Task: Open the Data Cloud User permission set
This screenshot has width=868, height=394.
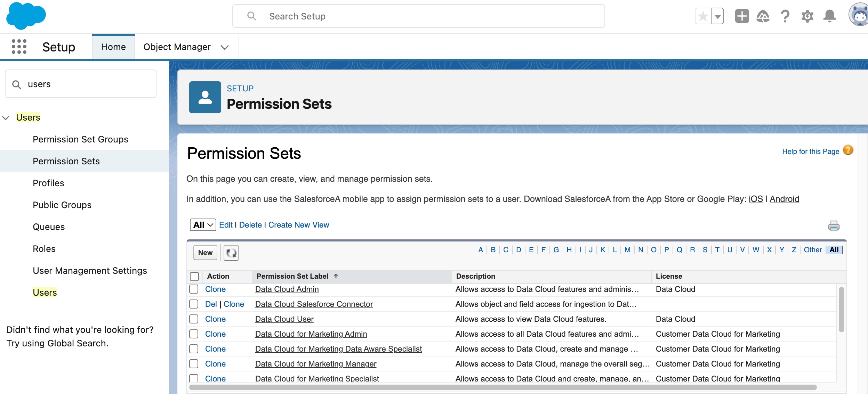Action: pyautogui.click(x=284, y=319)
